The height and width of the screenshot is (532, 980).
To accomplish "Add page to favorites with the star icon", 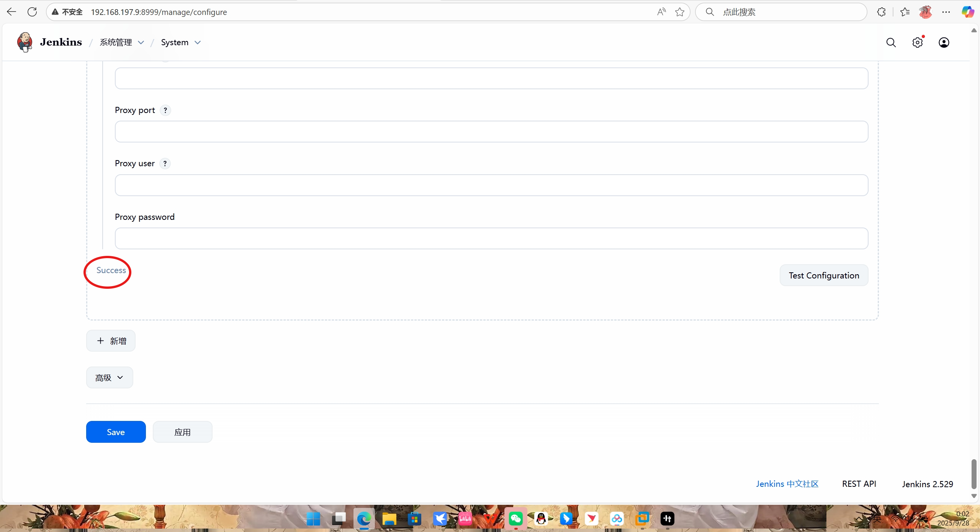I will click(680, 12).
